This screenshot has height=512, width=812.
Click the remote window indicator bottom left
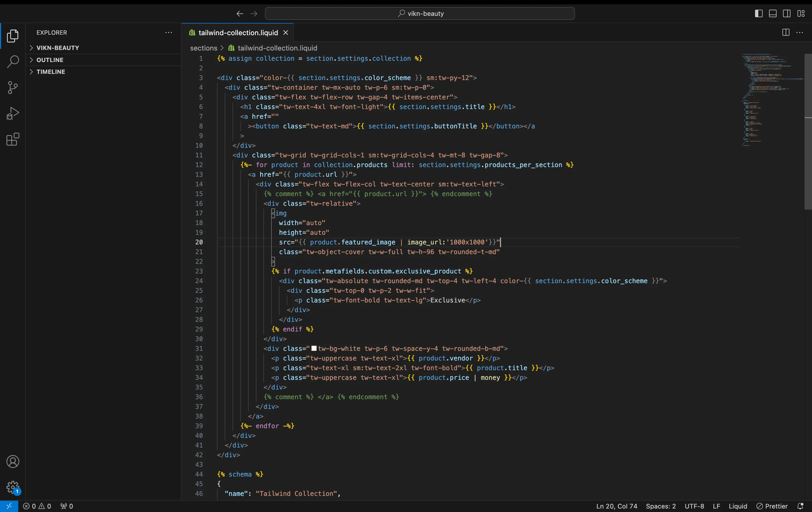pos(9,506)
